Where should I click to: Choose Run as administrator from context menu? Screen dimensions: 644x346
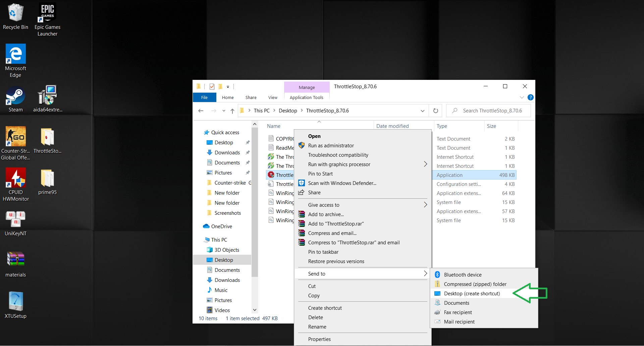(x=363, y=146)
